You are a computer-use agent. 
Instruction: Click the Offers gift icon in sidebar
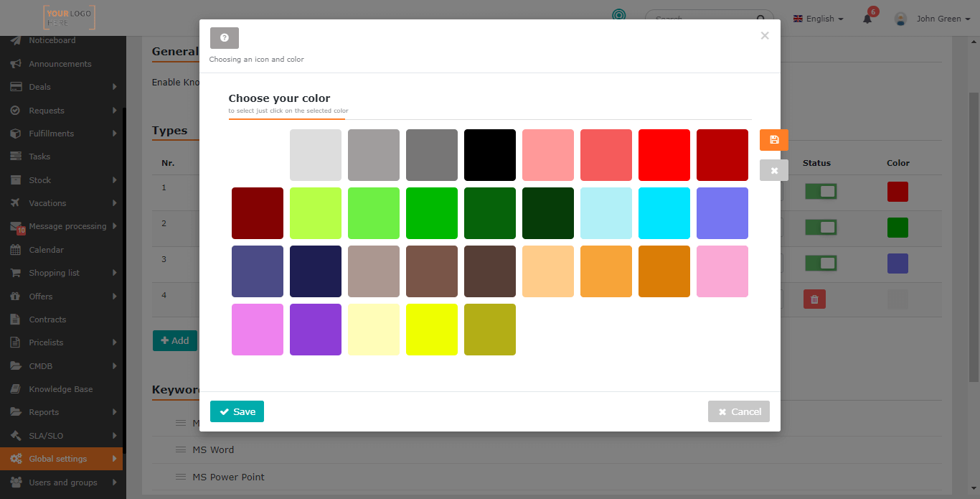pos(16,297)
